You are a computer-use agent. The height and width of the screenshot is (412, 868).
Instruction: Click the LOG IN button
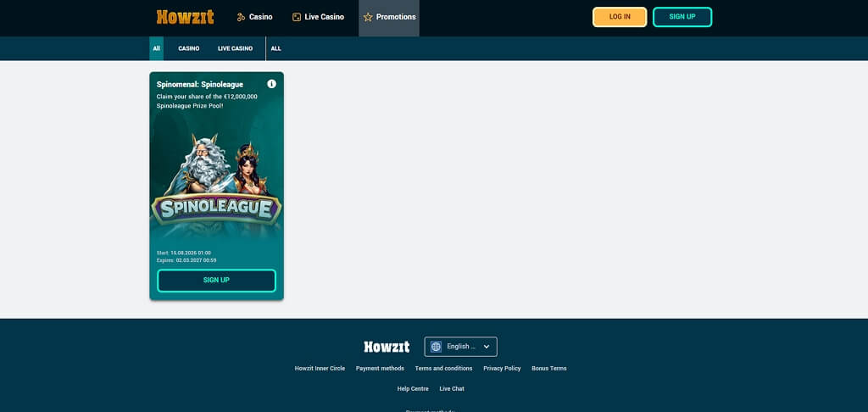pyautogui.click(x=620, y=17)
